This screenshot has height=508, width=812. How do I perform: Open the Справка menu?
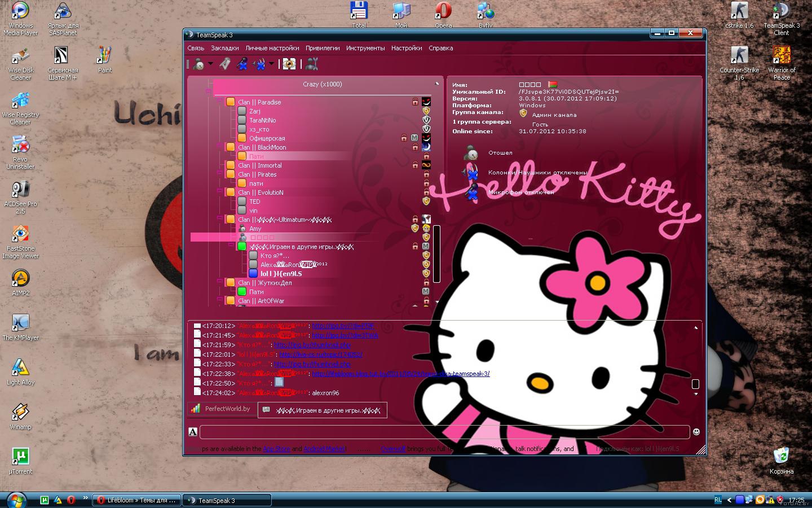441,49
